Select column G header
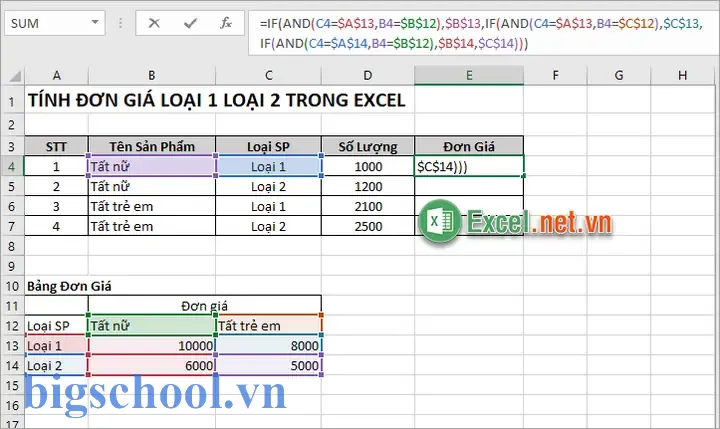Viewport: 720px width, 429px height. click(619, 75)
